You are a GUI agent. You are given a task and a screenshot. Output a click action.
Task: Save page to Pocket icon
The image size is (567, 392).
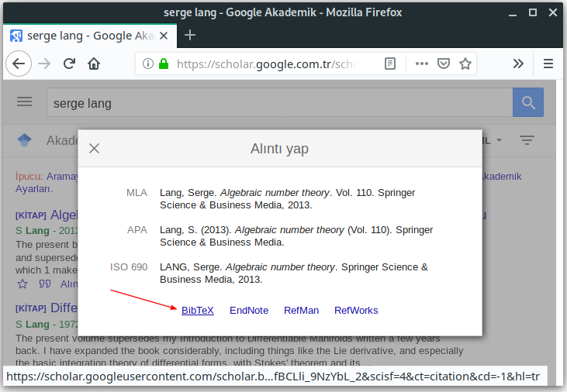coord(444,64)
